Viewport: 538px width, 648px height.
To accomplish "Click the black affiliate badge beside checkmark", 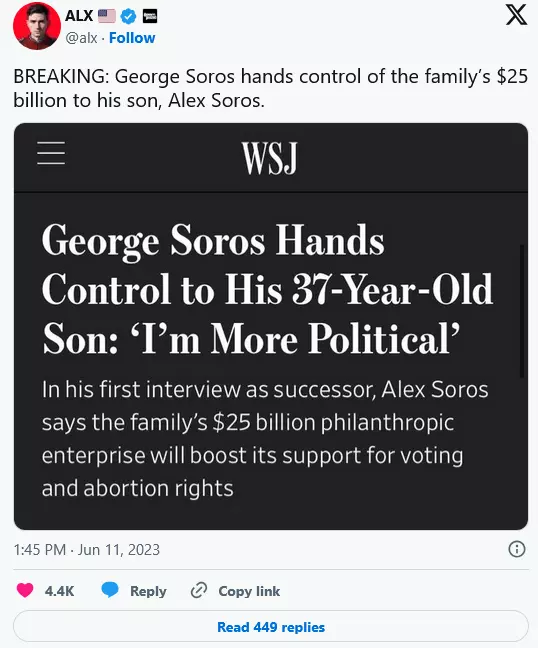I will click(x=150, y=16).
